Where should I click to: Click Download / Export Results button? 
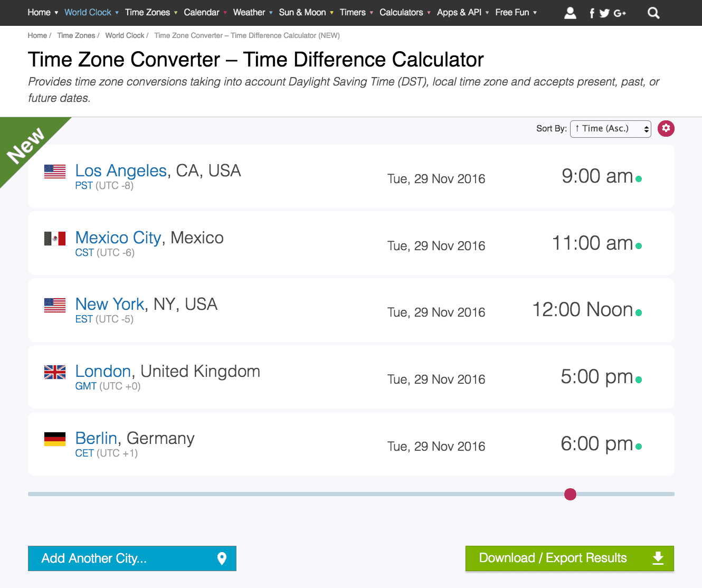(x=570, y=558)
